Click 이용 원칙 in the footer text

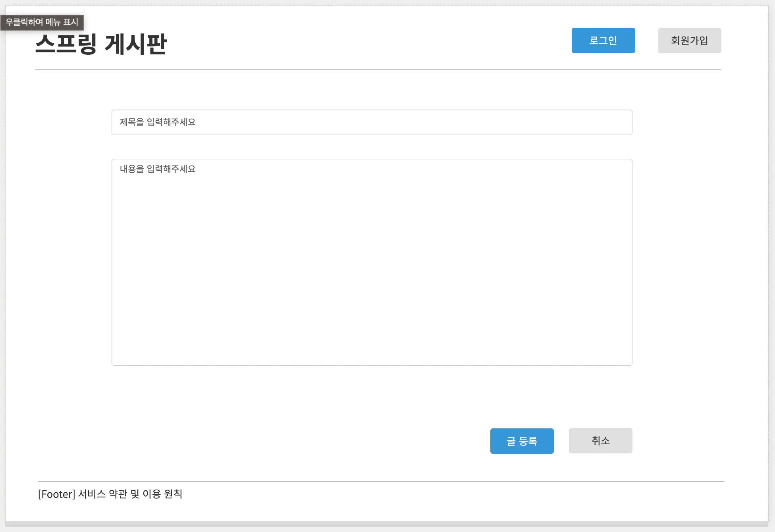[x=162, y=494]
